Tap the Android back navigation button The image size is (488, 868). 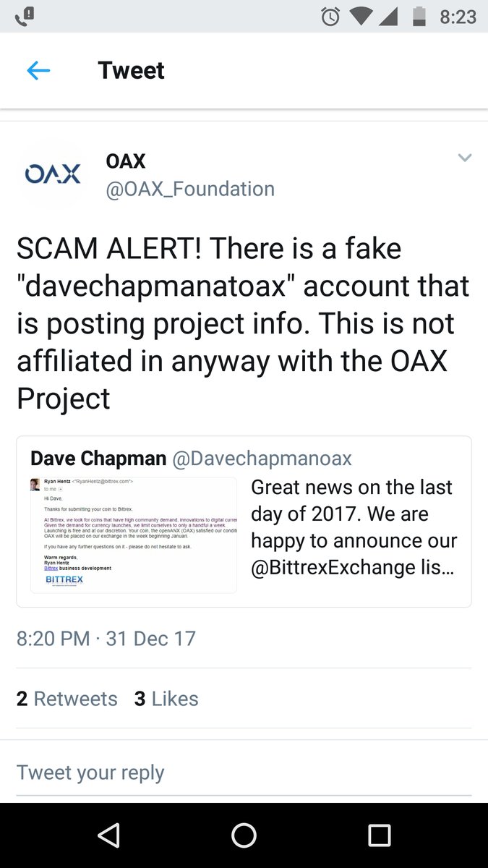pos(108,835)
